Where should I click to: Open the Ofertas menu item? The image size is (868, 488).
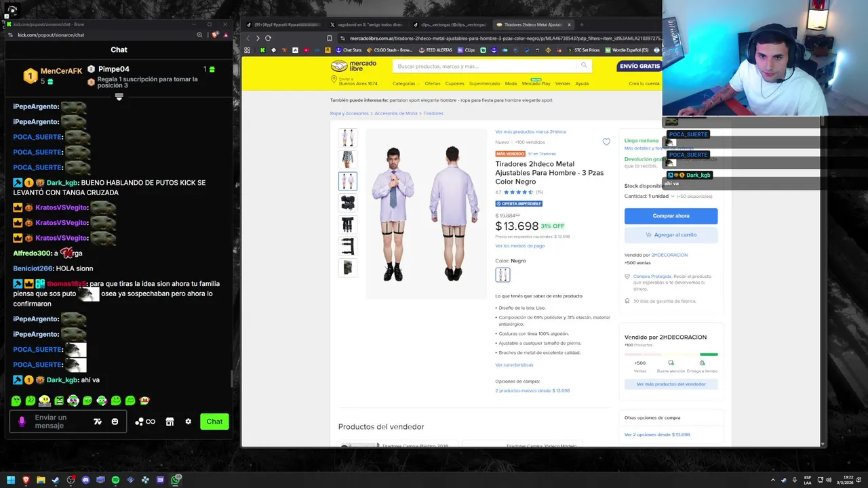tap(433, 83)
